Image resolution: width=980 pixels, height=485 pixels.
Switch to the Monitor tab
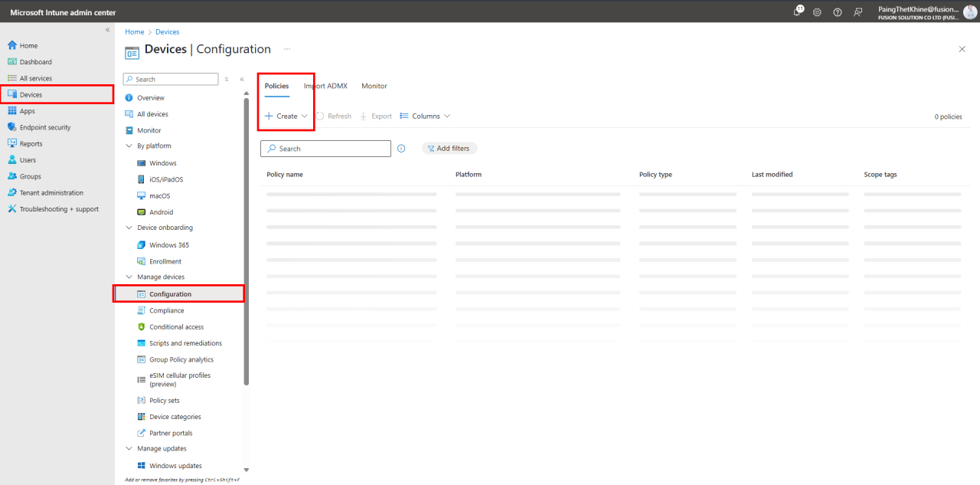click(374, 86)
